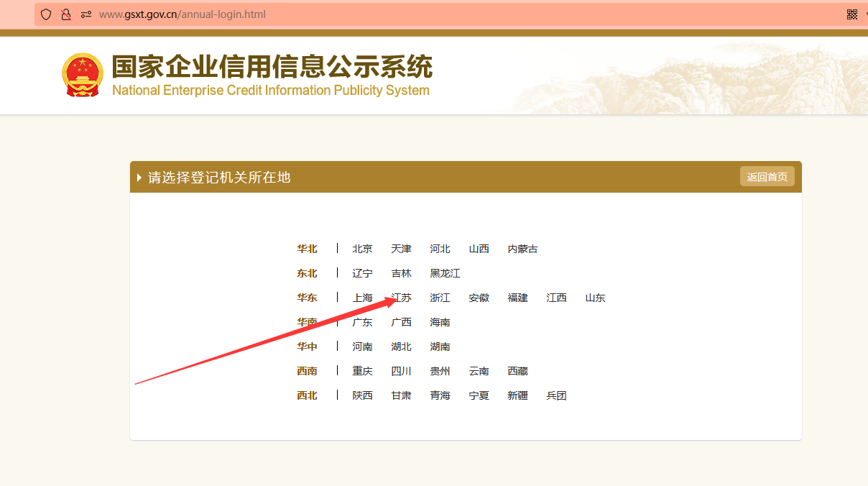
Task: Click the 华东 region label
Action: coord(308,298)
